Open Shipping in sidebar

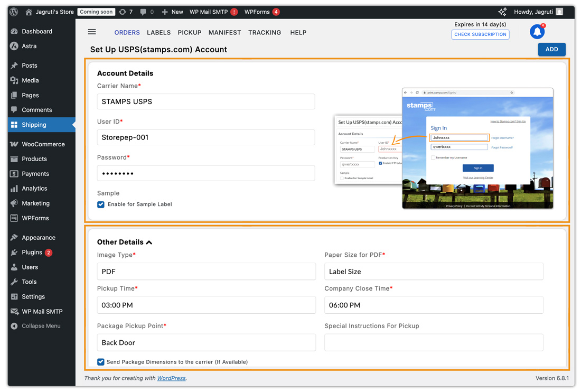(42, 125)
